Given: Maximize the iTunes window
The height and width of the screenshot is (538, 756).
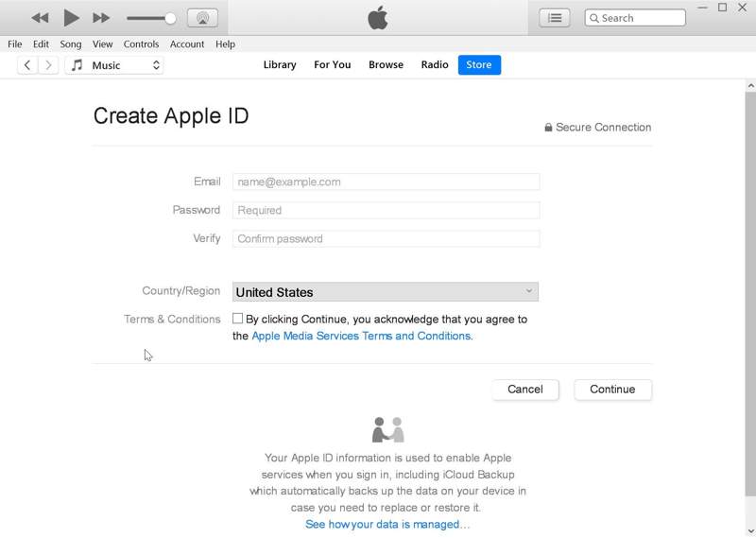Looking at the screenshot, I should [x=722, y=8].
